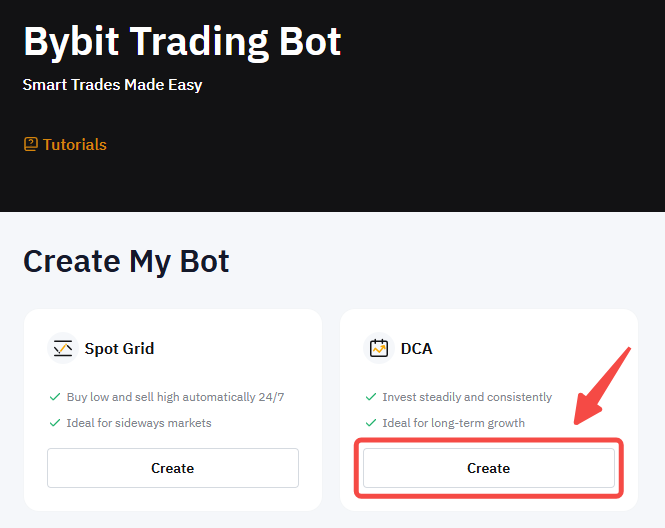Click 'Smart Trades Made Easy' subtitle
Screen dimensions: 665x528
pos(112,85)
